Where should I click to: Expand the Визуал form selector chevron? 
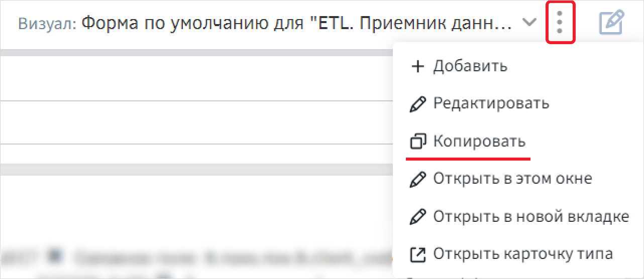coord(529,23)
